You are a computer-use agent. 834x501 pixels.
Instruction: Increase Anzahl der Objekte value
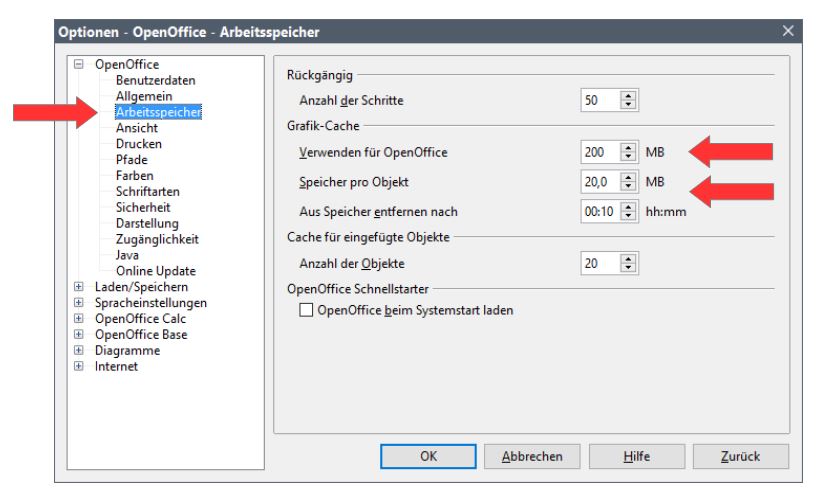628,259
